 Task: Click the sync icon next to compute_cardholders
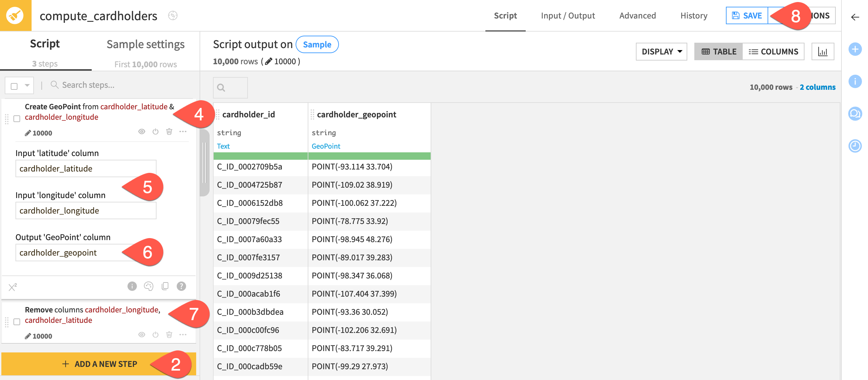point(173,15)
